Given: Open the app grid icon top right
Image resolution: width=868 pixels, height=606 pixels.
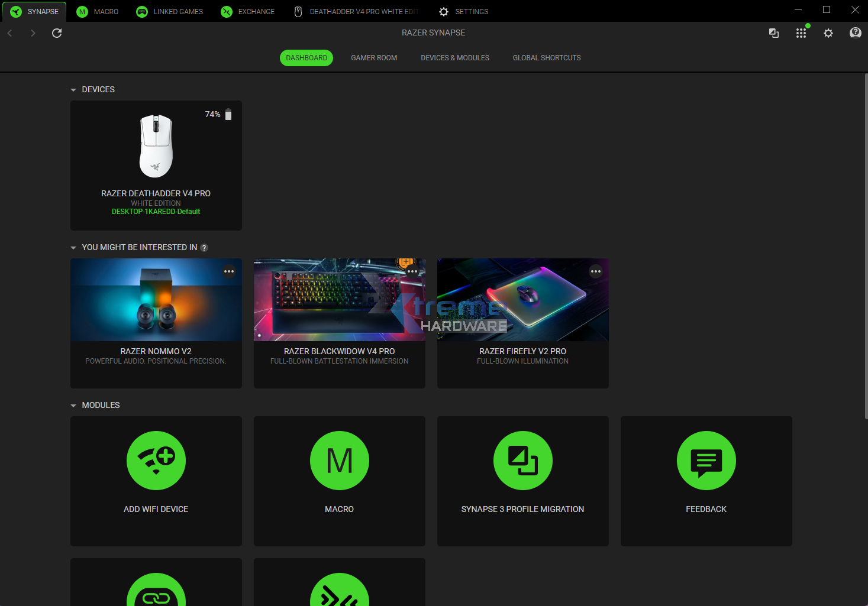Looking at the screenshot, I should 801,33.
